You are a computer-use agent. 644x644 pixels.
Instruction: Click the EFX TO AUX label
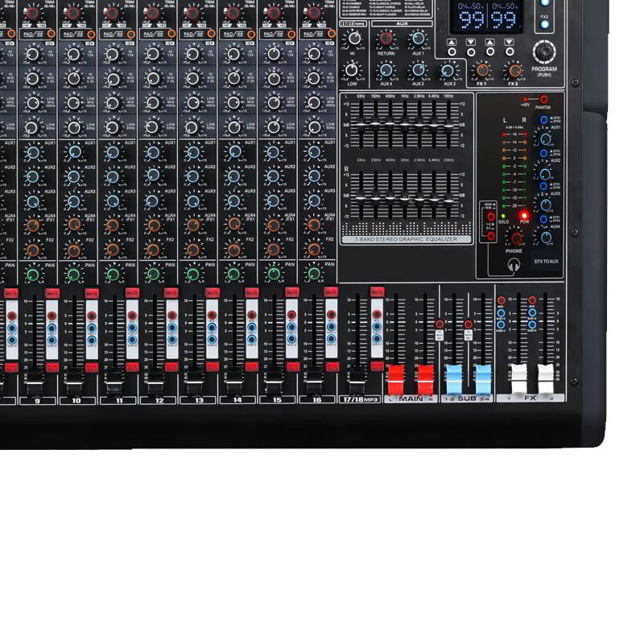pos(546,261)
